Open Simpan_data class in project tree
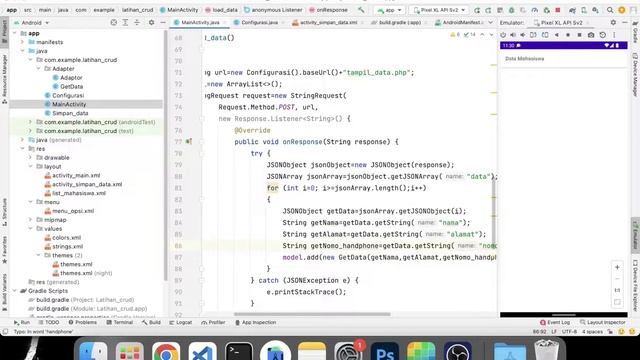The width and height of the screenshot is (640, 360). [x=70, y=113]
